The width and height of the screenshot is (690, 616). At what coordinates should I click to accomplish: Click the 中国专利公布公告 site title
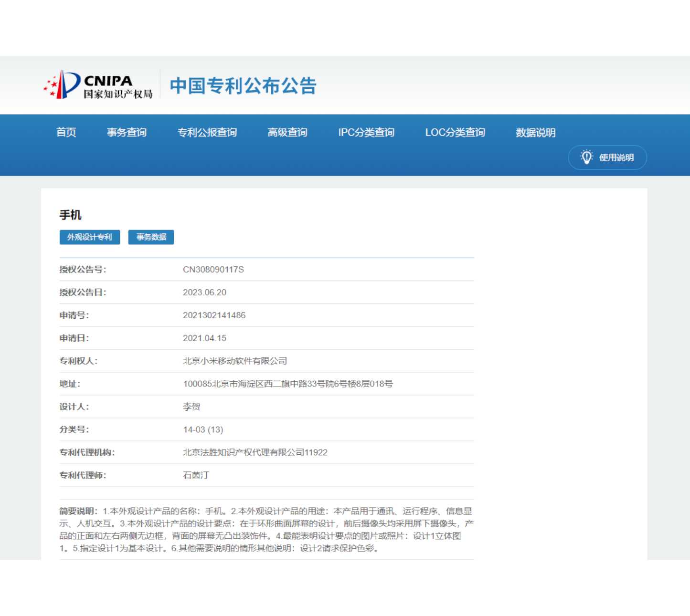pyautogui.click(x=243, y=86)
